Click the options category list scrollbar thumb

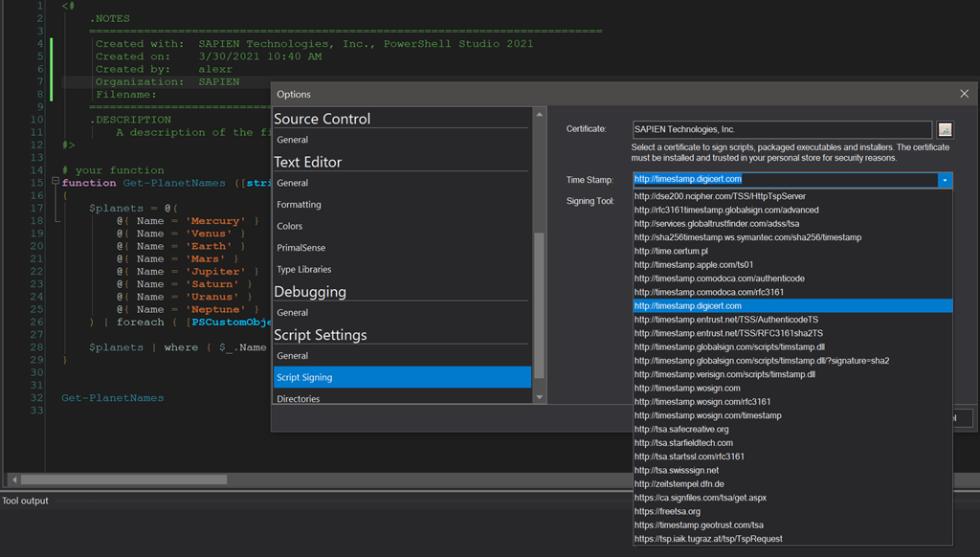pos(540,305)
